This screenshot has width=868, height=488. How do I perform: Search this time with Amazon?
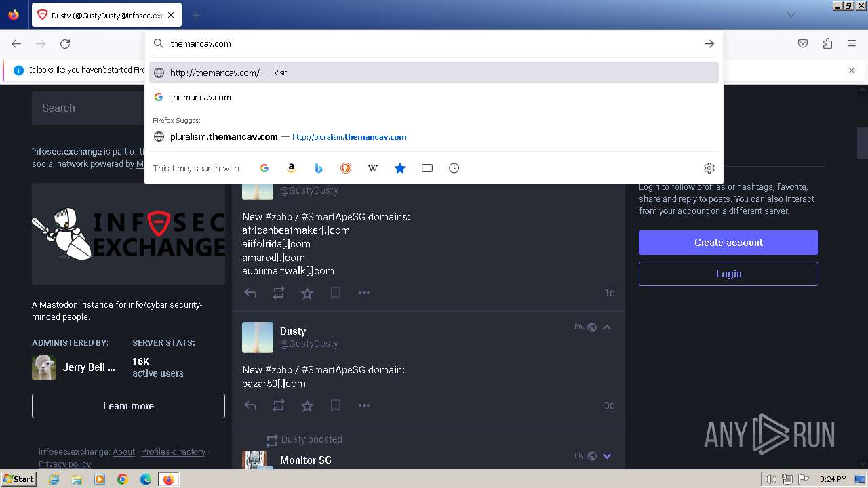[292, 168]
